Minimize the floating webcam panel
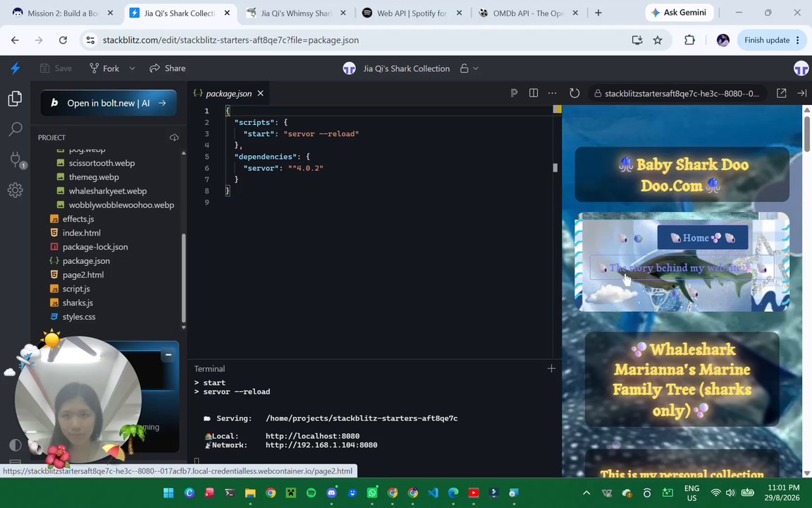 point(168,355)
